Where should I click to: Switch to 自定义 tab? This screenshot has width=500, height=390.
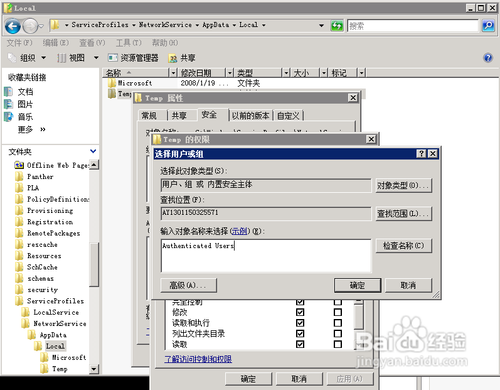[x=288, y=116]
